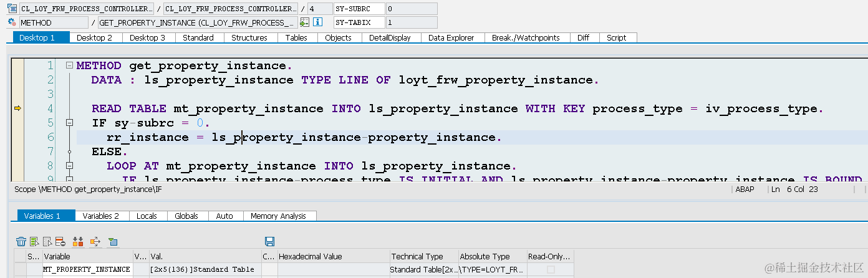Click the \TYPE=LOYT_FR absolute type cell

click(492, 269)
